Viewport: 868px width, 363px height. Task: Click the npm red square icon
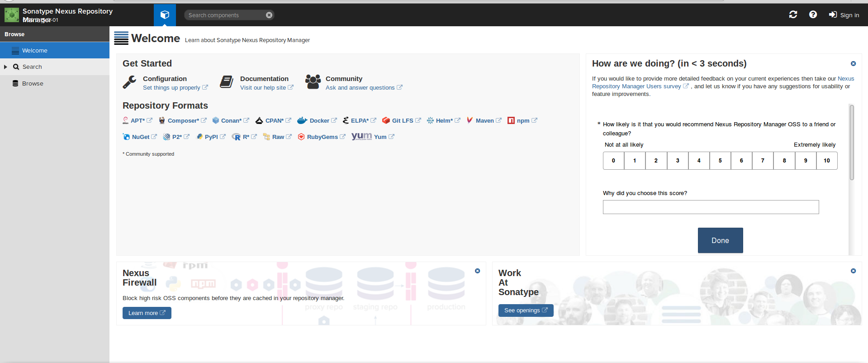(511, 120)
